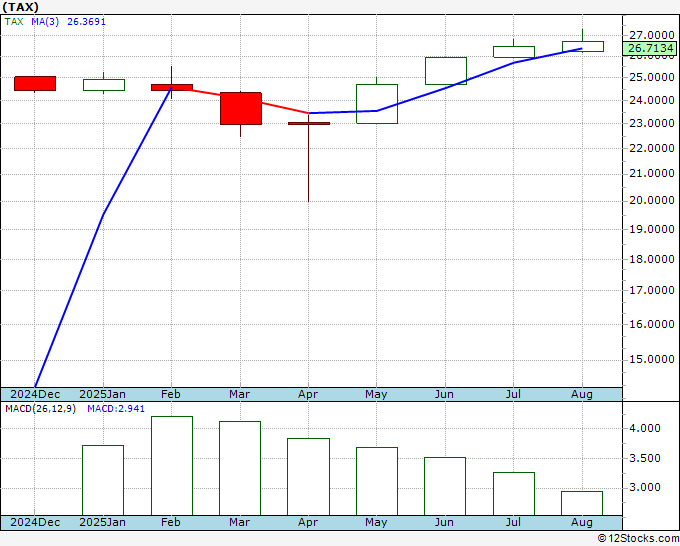Click the April candlestick long lower wick
The height and width of the screenshot is (546, 680).
point(309,163)
